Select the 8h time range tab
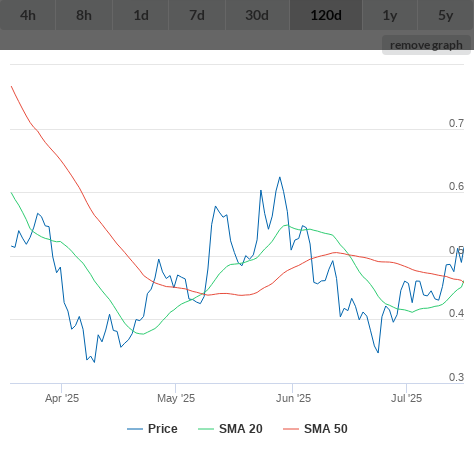This screenshot has width=474, height=455. pyautogui.click(x=84, y=15)
